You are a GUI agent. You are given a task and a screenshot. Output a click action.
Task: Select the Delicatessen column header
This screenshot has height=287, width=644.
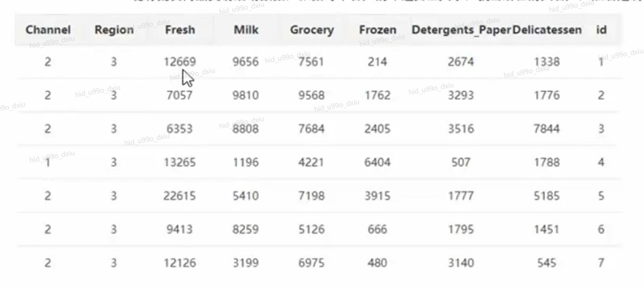[546, 30]
